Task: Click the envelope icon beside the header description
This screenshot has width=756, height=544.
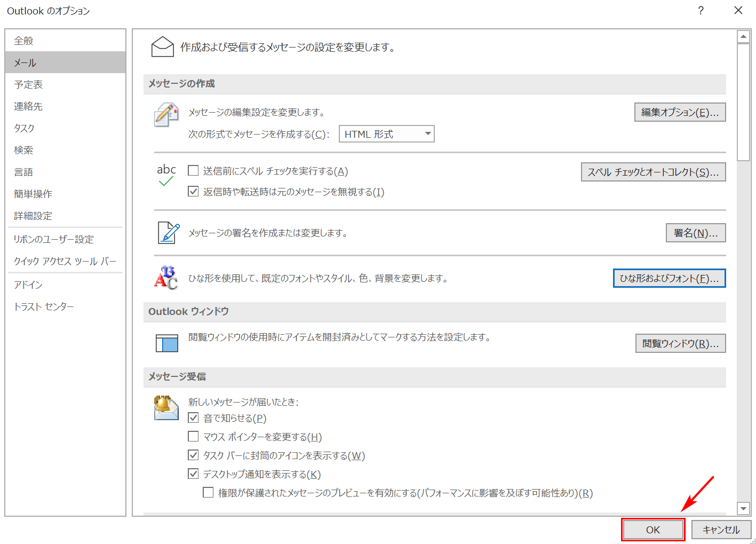Action: click(163, 47)
